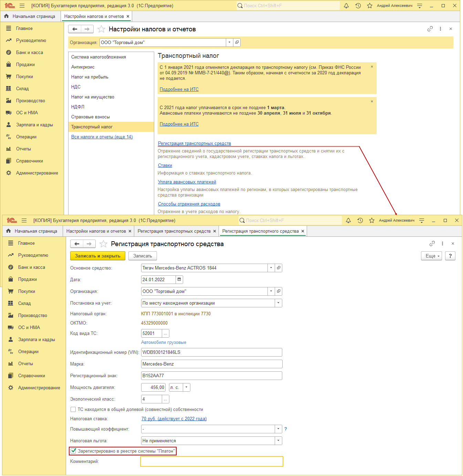Click the Мощность двигателя value field
The image size is (463, 476).
point(153,387)
